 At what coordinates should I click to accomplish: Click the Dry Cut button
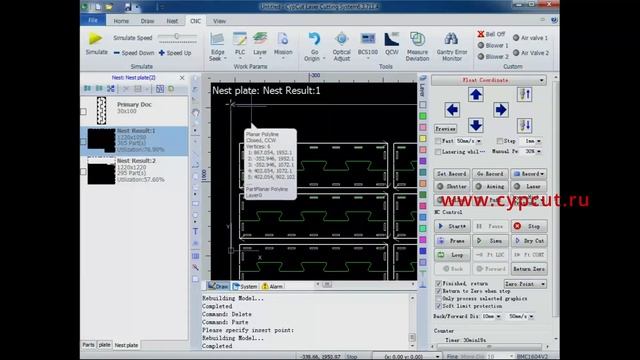point(529,241)
